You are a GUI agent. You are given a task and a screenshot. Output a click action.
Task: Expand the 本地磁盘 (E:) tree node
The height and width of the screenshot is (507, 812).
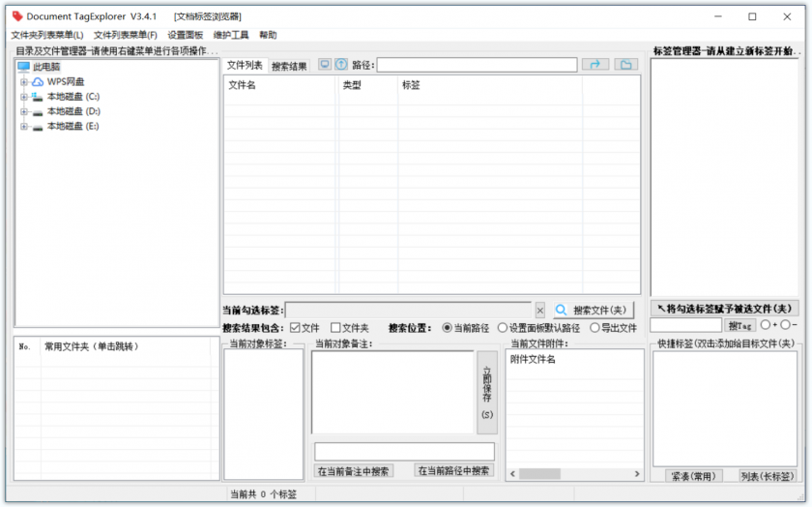[x=24, y=126]
